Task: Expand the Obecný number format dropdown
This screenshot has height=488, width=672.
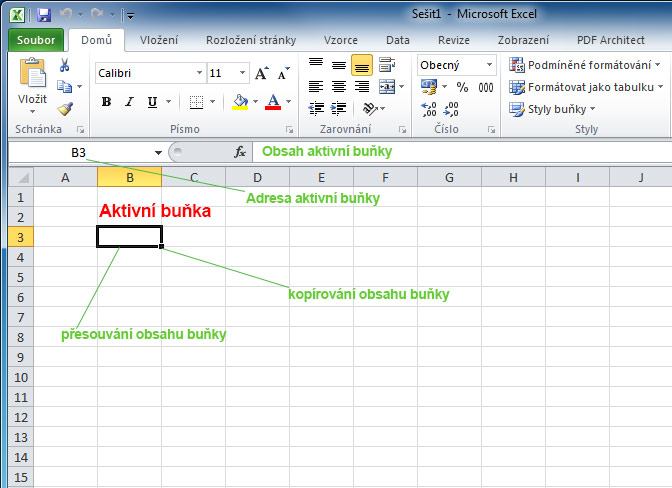Action: click(x=489, y=65)
